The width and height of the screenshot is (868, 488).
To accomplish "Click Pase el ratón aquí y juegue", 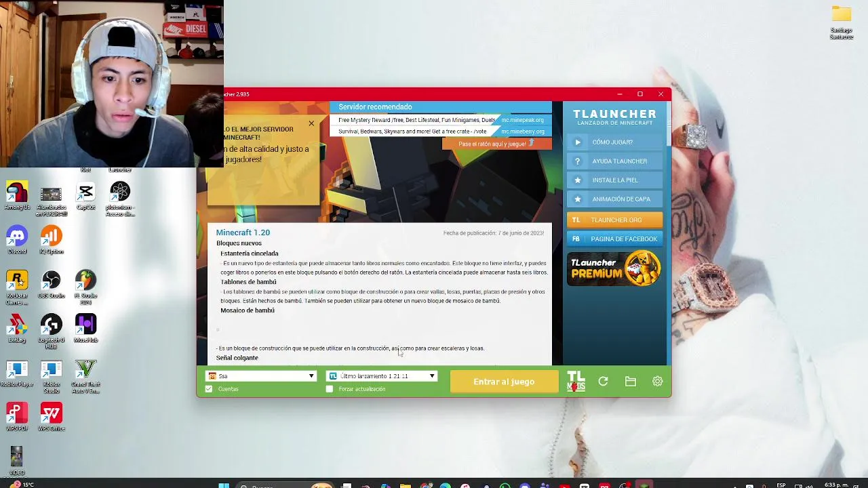I will click(x=497, y=144).
